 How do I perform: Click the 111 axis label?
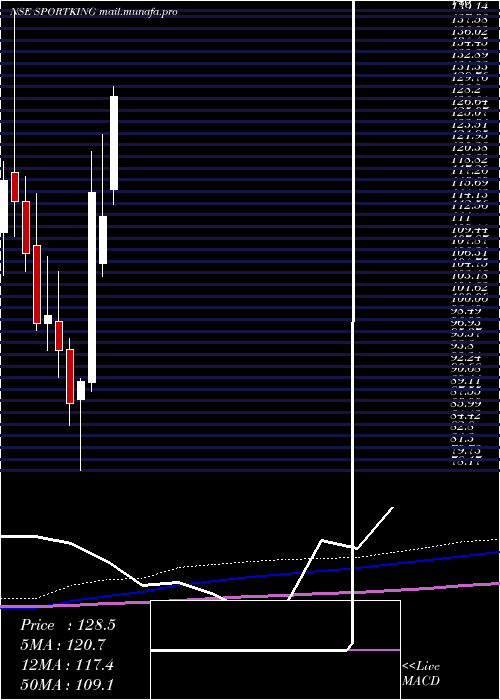click(461, 218)
